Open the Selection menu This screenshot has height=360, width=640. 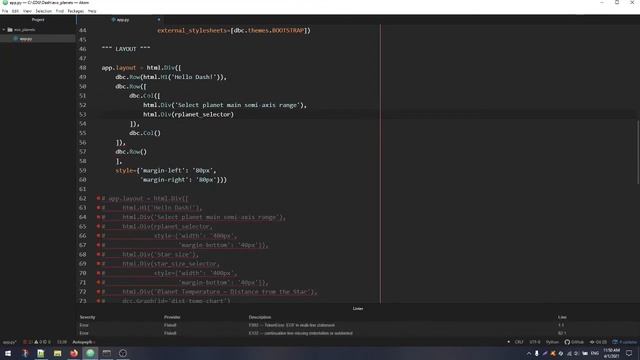tap(43, 11)
